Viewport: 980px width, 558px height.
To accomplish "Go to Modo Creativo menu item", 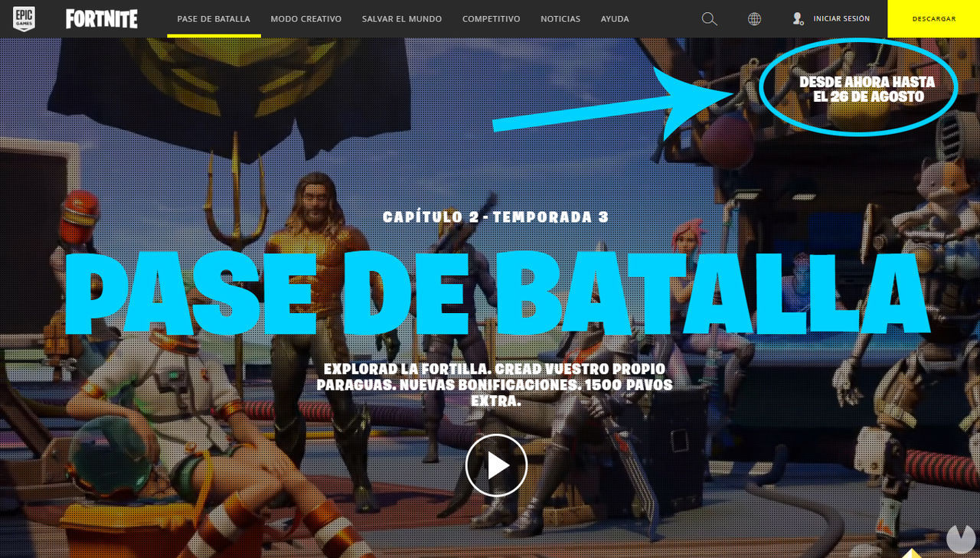I will [x=306, y=19].
